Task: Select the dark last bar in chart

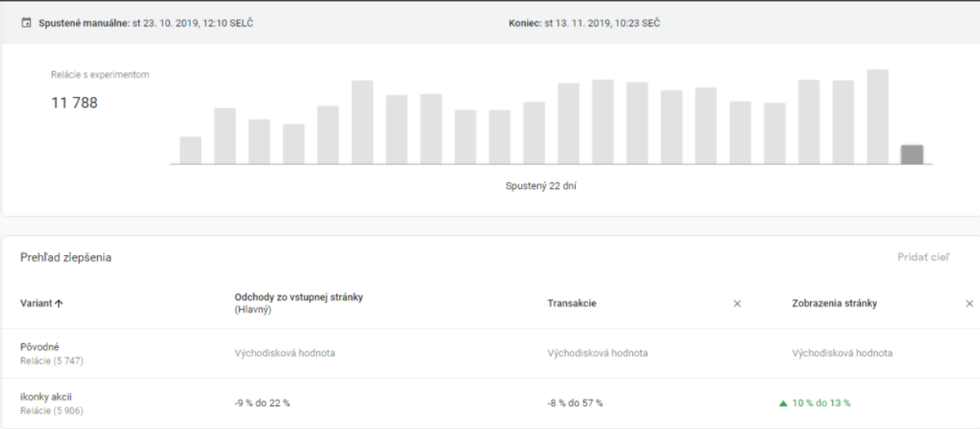Action: click(x=912, y=154)
